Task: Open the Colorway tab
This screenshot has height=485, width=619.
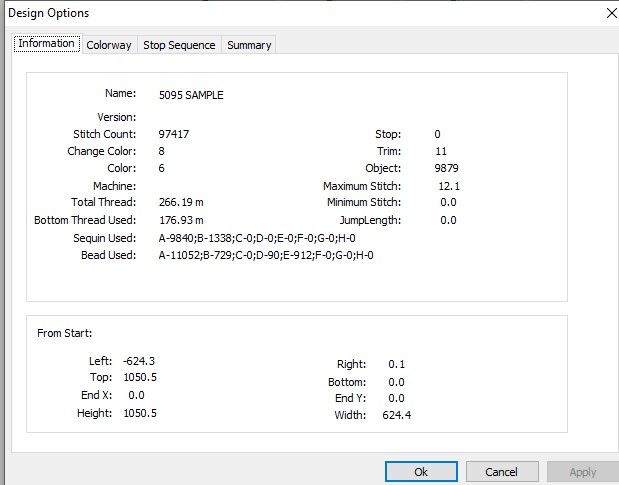Action: (x=109, y=45)
